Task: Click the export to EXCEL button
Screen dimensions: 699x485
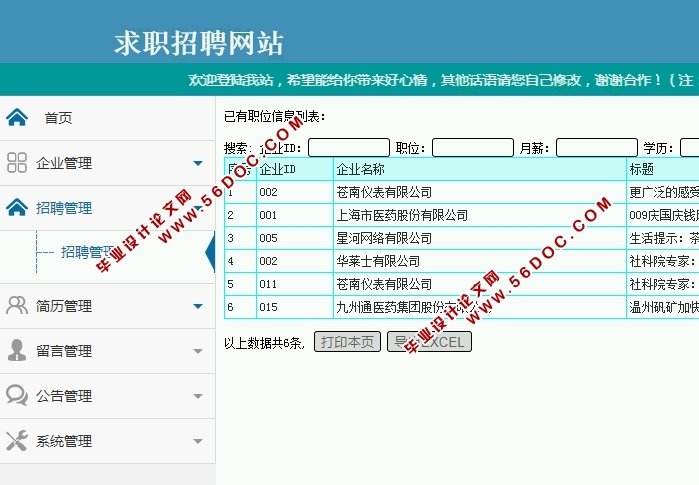Action: (429, 342)
